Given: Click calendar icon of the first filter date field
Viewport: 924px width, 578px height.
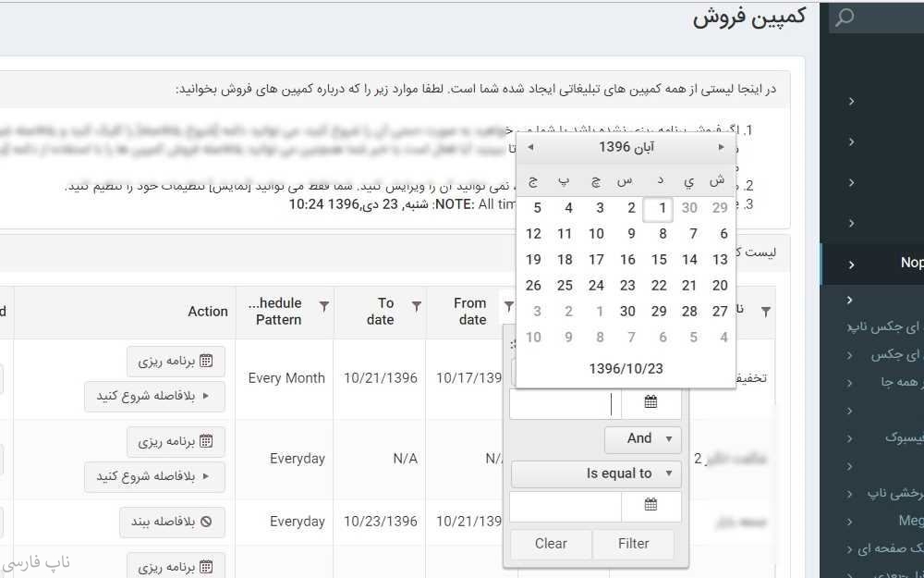Looking at the screenshot, I should point(651,402).
